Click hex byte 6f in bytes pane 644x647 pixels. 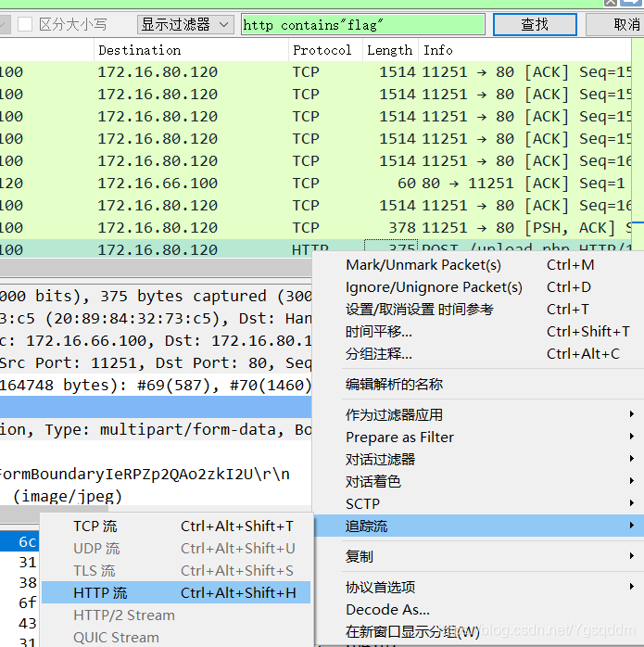click(x=28, y=603)
